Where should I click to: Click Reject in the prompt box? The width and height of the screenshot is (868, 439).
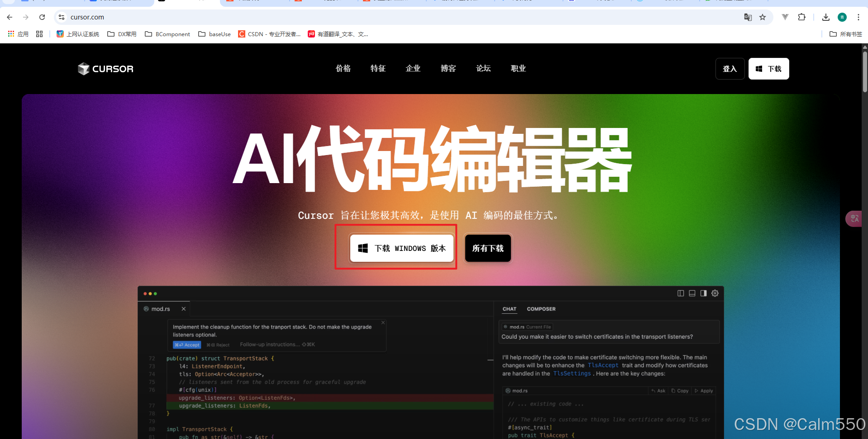218,345
